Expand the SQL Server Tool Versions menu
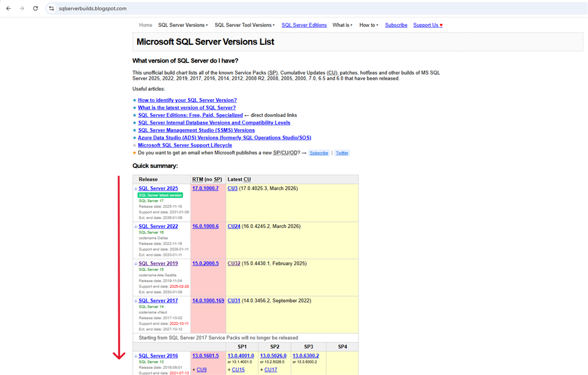The width and height of the screenshot is (588, 375). point(244,25)
